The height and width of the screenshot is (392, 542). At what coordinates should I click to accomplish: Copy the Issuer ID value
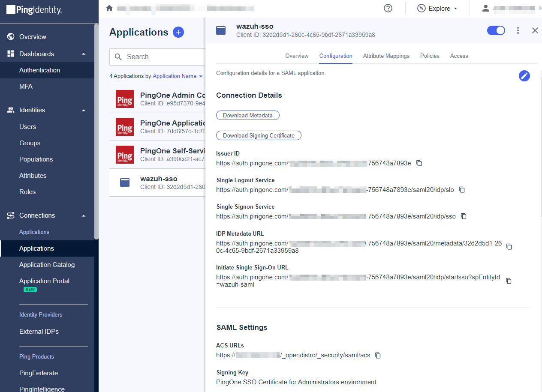(419, 163)
